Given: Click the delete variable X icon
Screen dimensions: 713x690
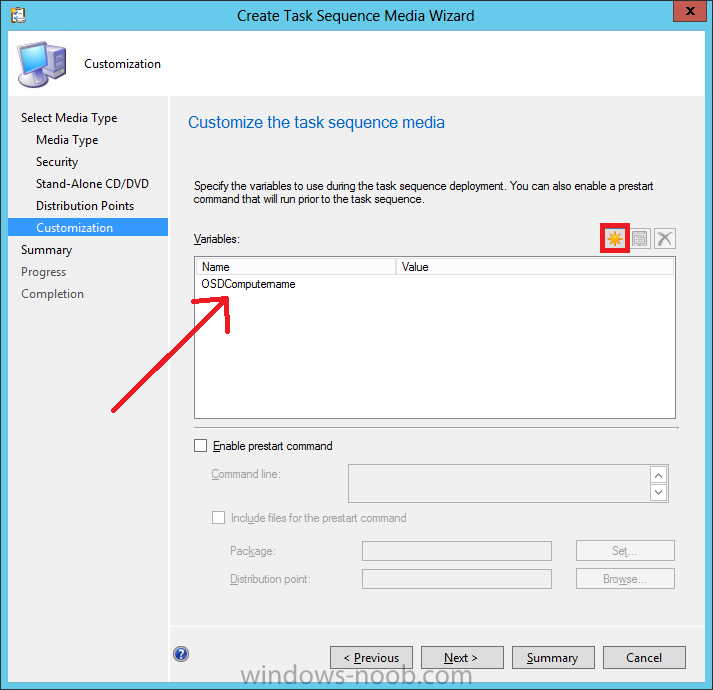Looking at the screenshot, I should pos(665,238).
